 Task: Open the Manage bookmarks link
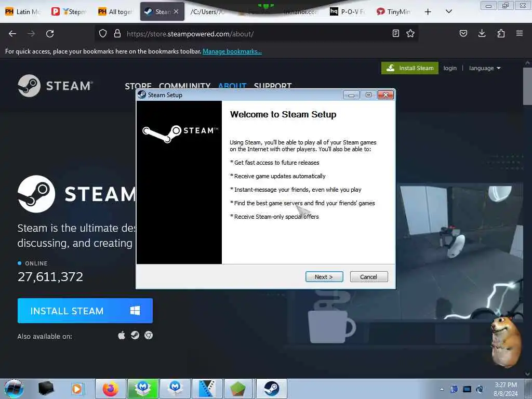232,51
